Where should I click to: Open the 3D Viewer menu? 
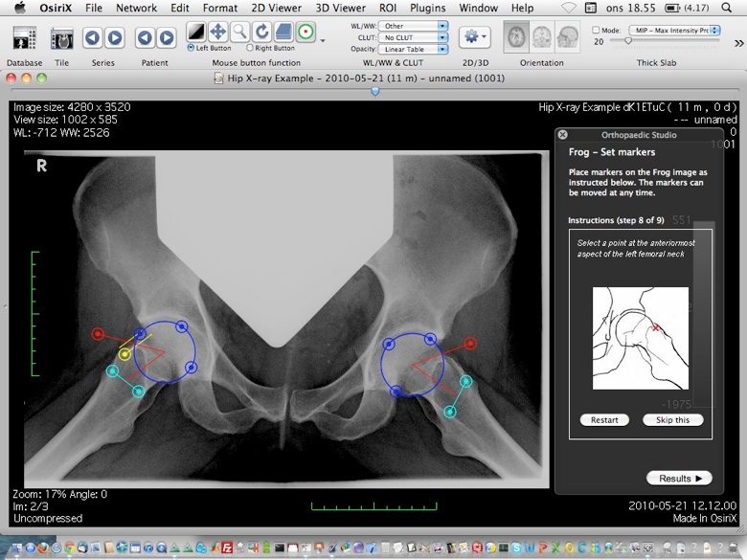[x=340, y=8]
